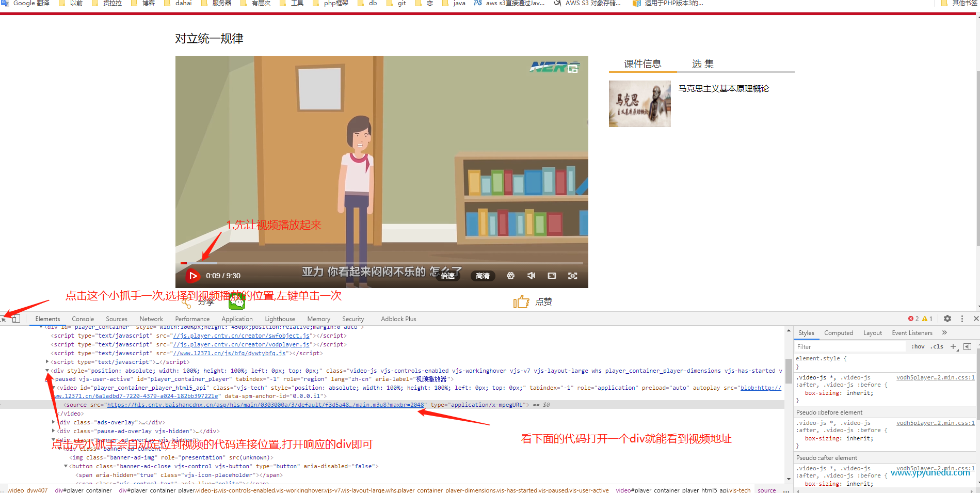Click the red error count badge in DevTools

913,319
